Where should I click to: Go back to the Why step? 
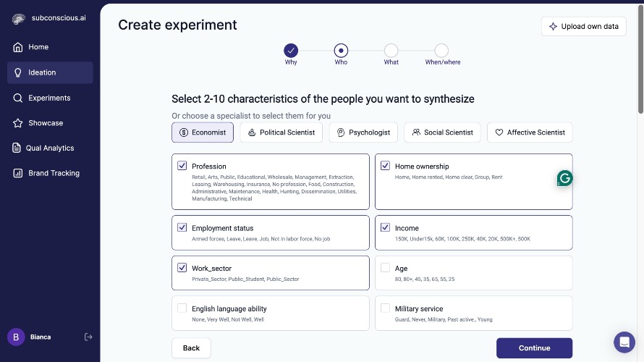click(291, 51)
